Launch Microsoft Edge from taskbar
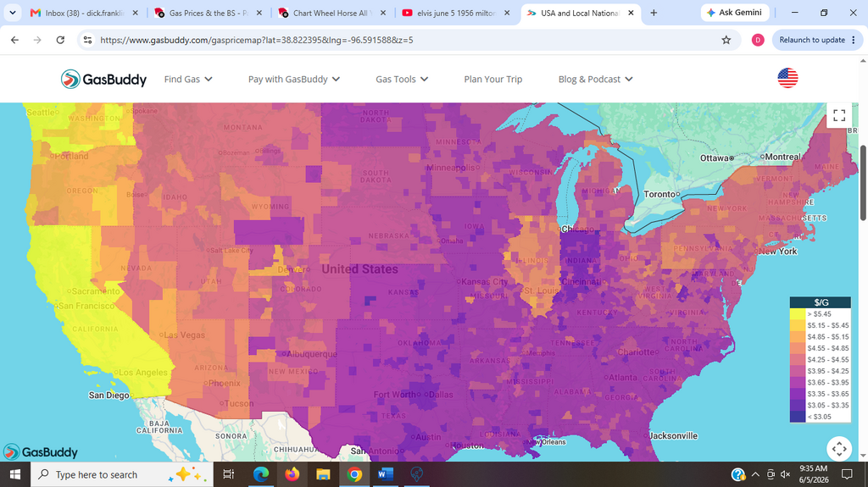This screenshot has height=487, width=868. click(261, 474)
